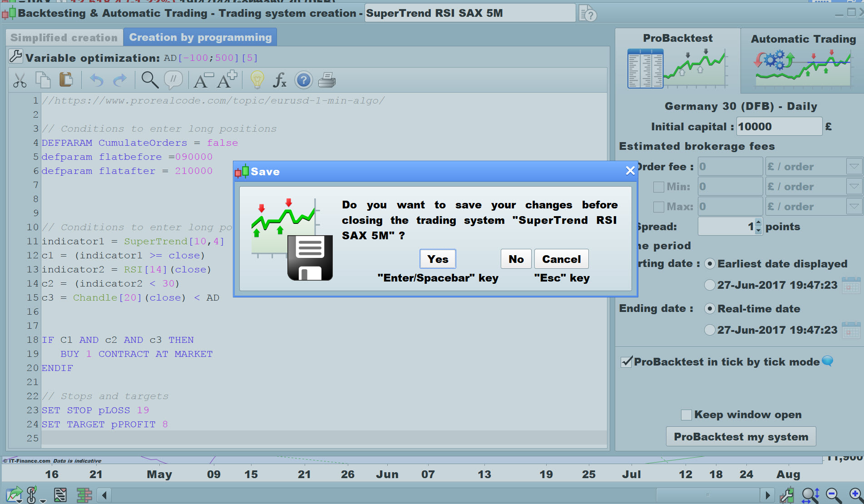Open the starting date calendar picker

pos(851,286)
